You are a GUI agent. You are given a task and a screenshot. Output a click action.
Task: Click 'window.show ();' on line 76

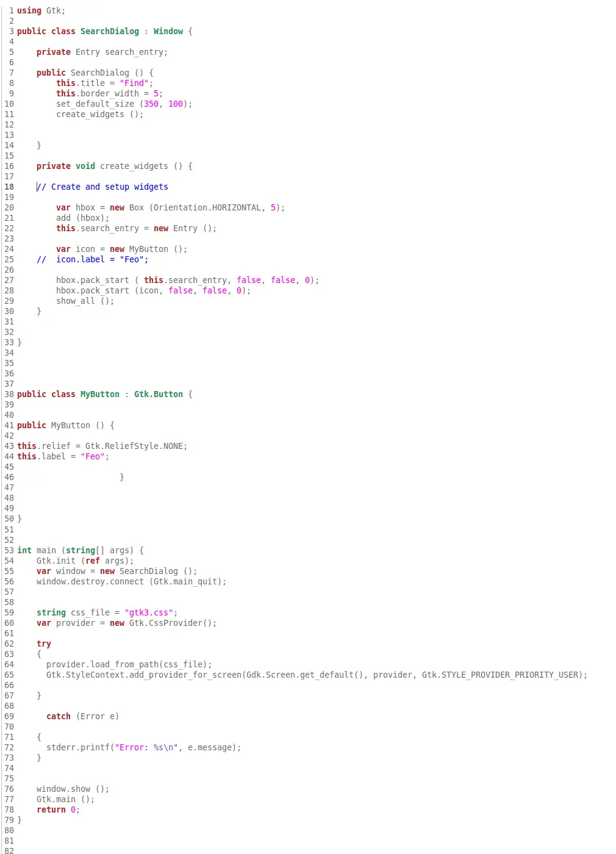[x=73, y=789]
